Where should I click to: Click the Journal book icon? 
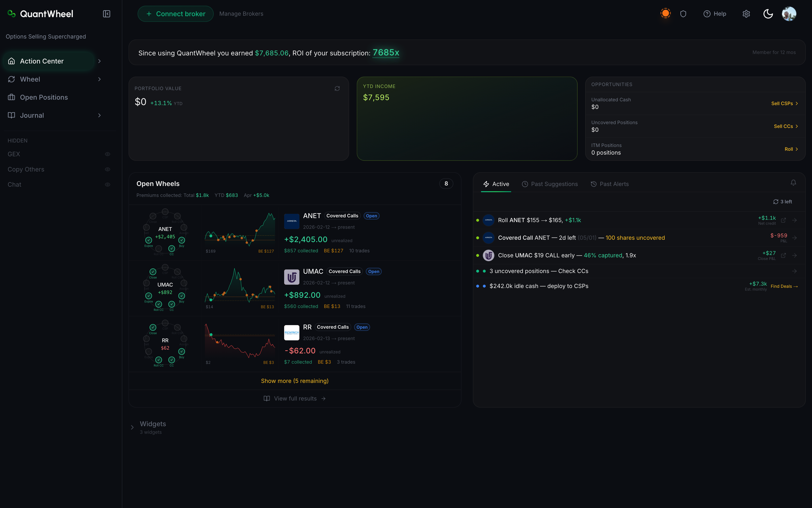11,115
